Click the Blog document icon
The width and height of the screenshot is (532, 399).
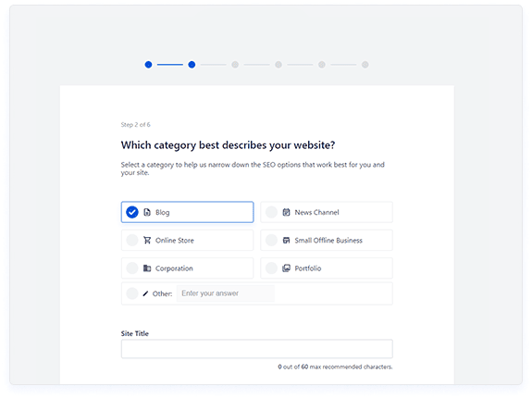point(147,212)
